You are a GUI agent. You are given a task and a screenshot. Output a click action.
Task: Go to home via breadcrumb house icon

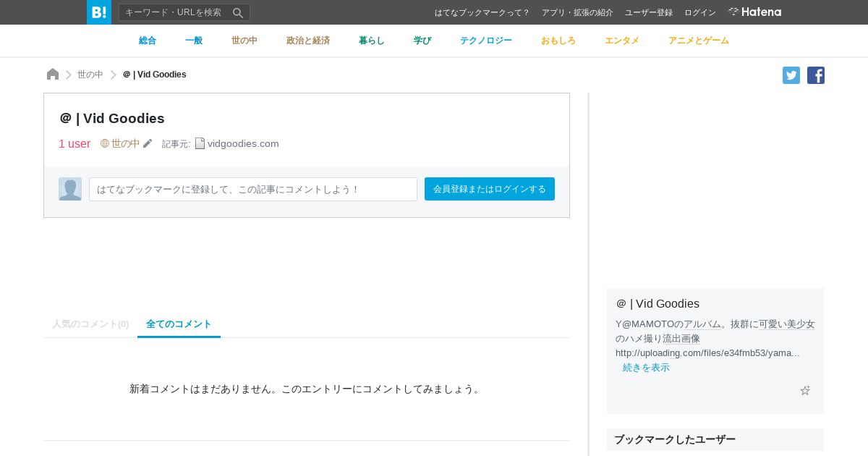[53, 74]
